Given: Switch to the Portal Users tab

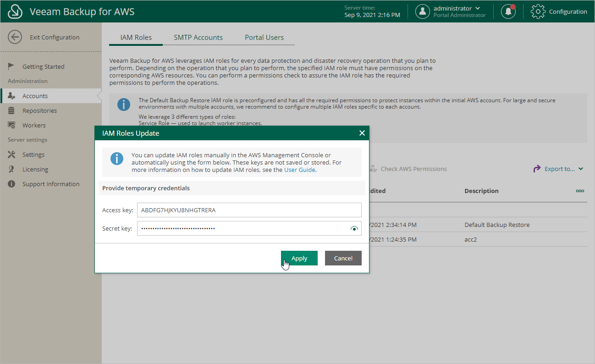Looking at the screenshot, I should [264, 37].
